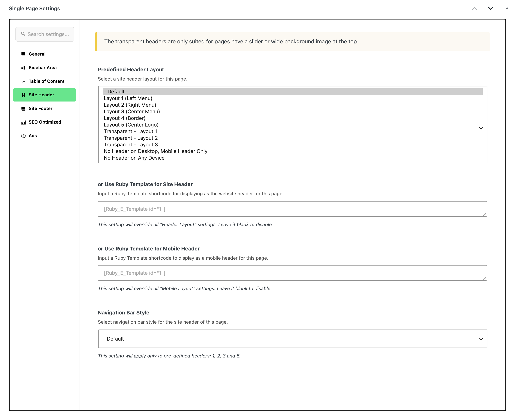Click the Navigation Bar Style heading
Screen dimensions: 515x420
[123, 313]
